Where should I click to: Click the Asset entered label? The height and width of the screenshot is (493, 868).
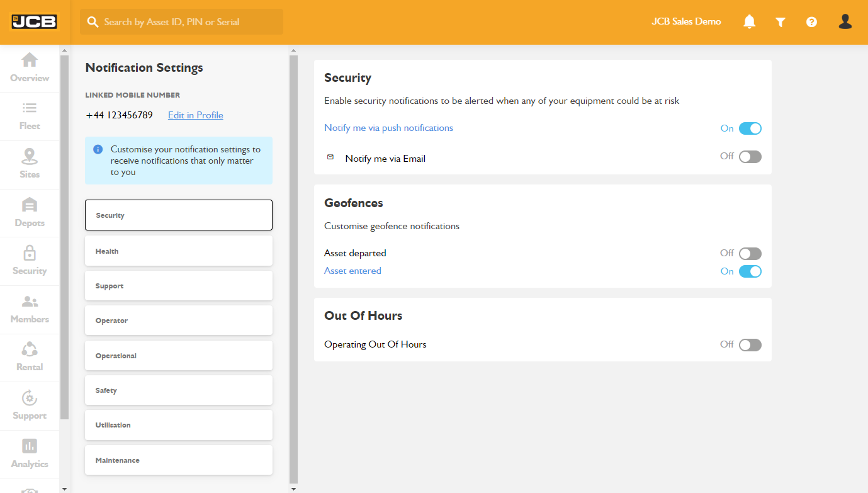352,271
